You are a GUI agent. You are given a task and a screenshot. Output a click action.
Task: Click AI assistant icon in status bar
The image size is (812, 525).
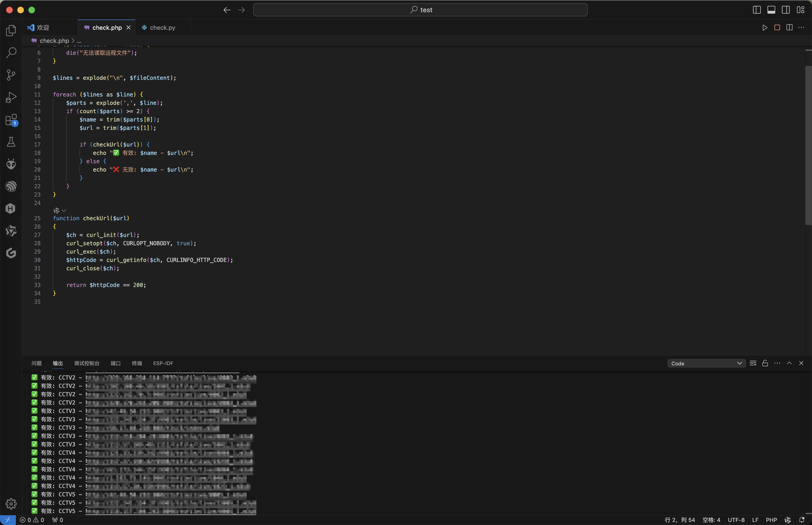click(x=788, y=520)
